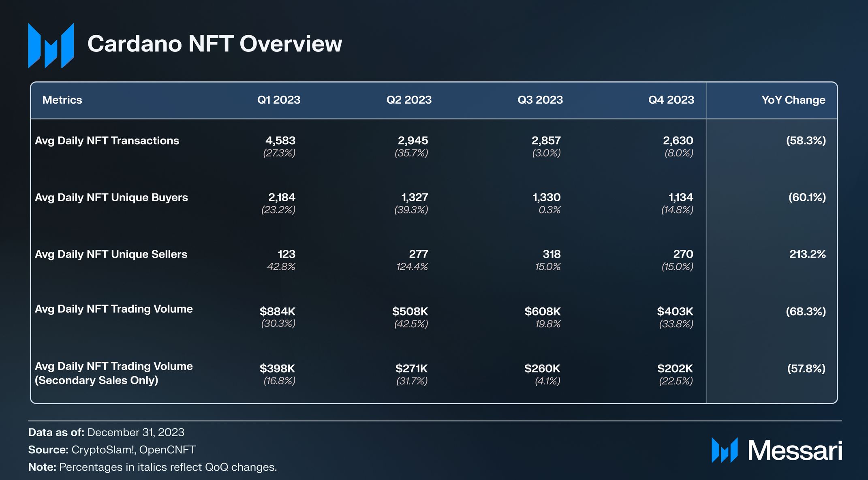
Task: Select the Q2 2023 column header
Action: [x=408, y=100]
